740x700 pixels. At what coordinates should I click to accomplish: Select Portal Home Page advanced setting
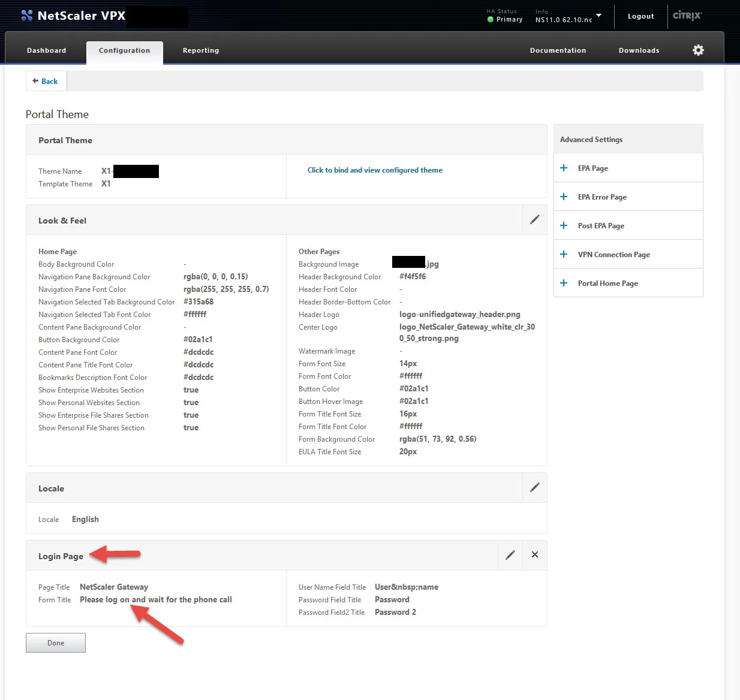tap(628, 283)
